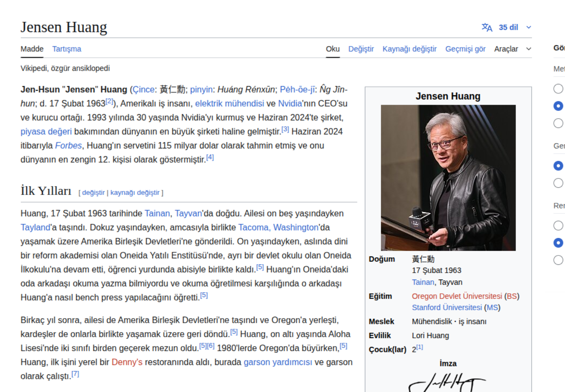Screen dimensions: 565x392
Task: Open the Kaynağı değiştir source edit tab
Action: [x=409, y=49]
